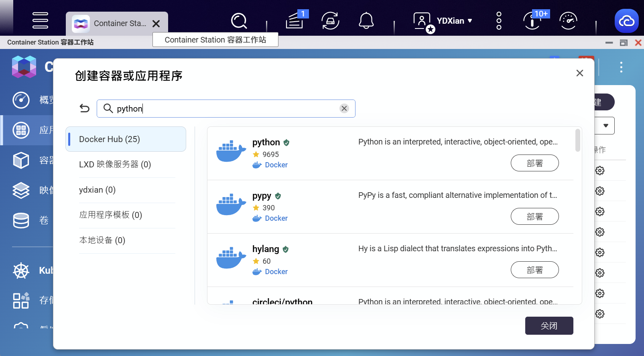Click the verified badge next to hylang
Screen dimensions: 644x356
(x=286, y=249)
